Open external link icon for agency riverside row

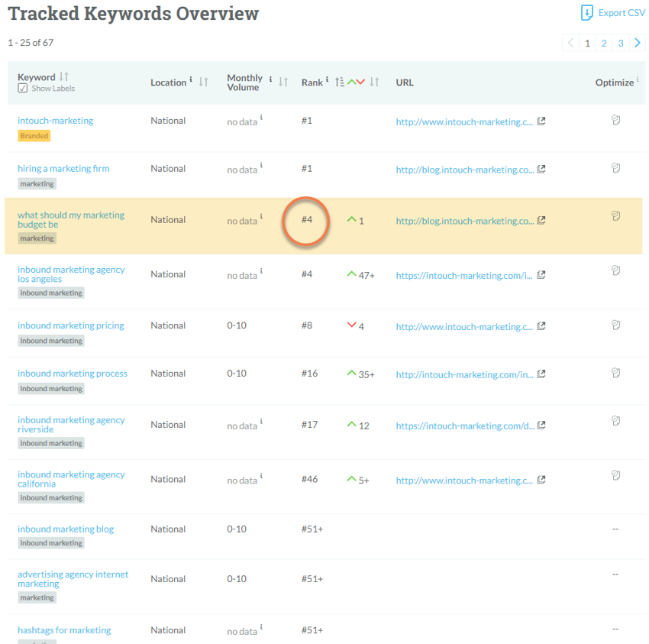541,425
